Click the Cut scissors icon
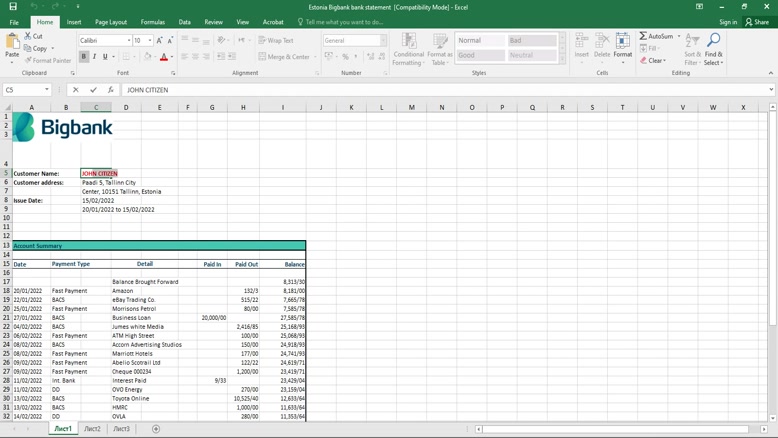 click(x=27, y=36)
